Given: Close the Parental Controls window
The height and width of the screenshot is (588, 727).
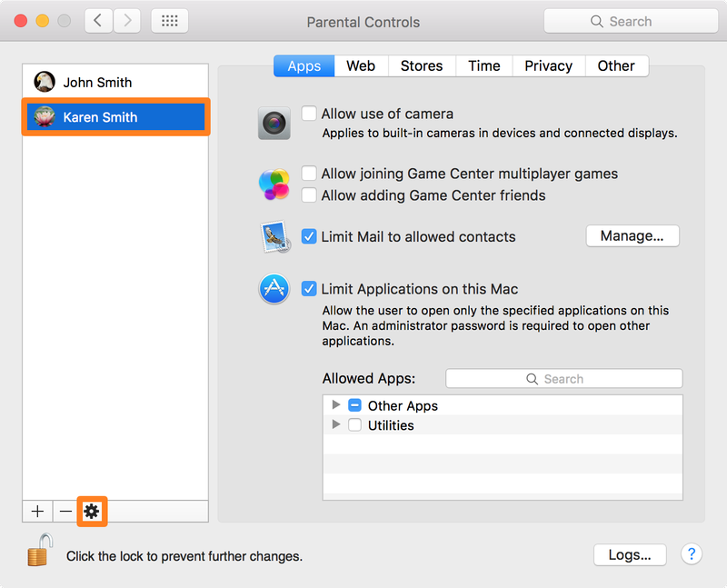Looking at the screenshot, I should tap(21, 21).
